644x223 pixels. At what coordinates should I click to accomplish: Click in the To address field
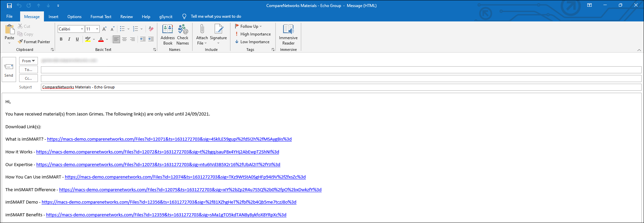click(341, 70)
